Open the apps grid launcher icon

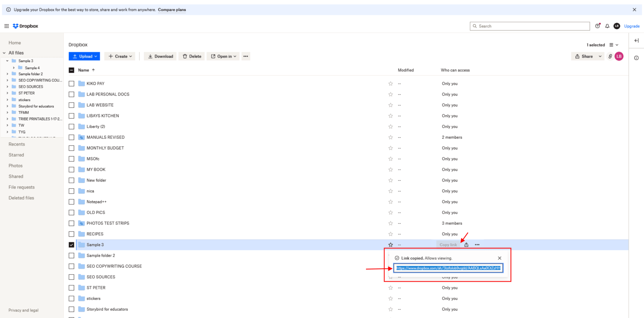(x=7, y=26)
